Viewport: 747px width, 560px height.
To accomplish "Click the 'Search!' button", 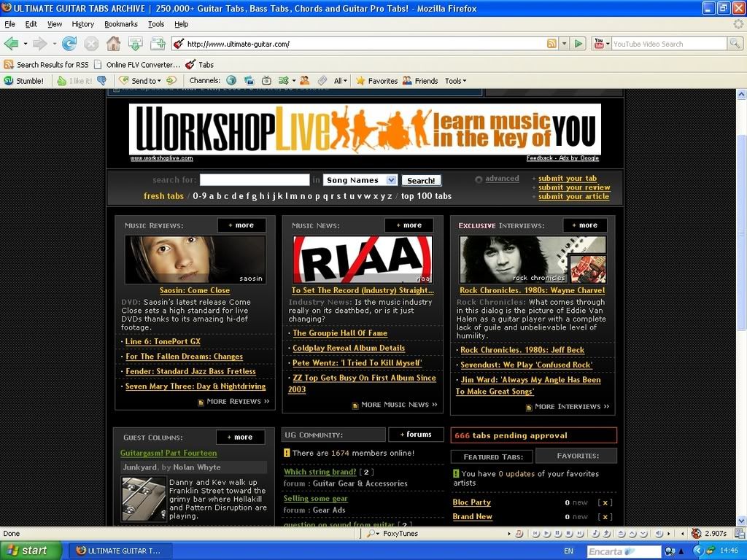I will coord(421,181).
